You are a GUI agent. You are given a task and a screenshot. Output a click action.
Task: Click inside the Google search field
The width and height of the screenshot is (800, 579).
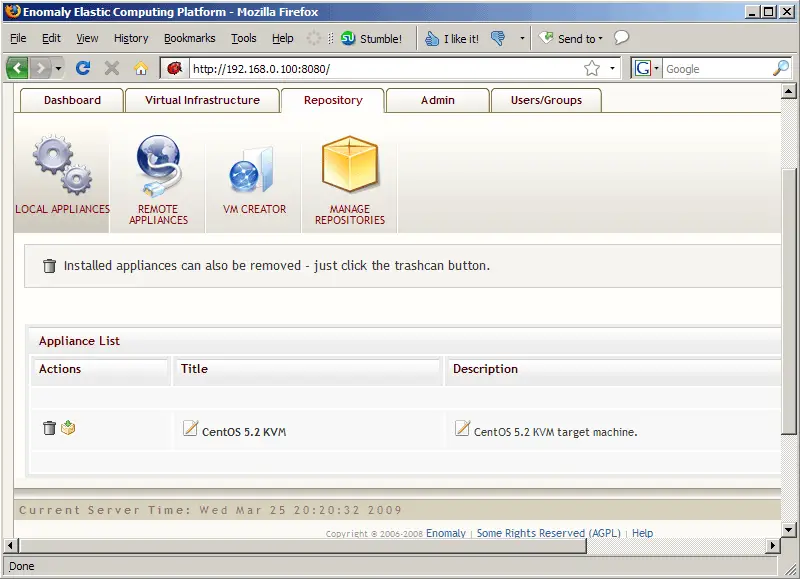[x=715, y=69]
